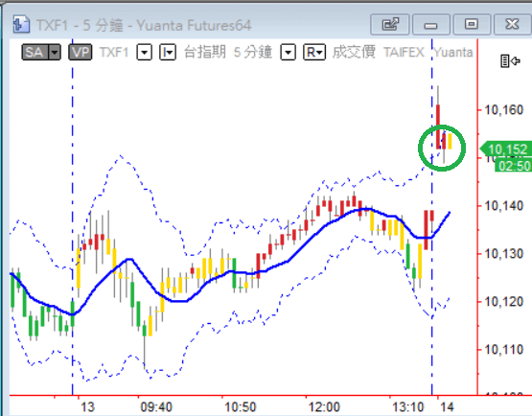Screen dimensions: 532x416
Task: Open the 5 分鐘 interval dropdown arrow
Action: [x=289, y=53]
